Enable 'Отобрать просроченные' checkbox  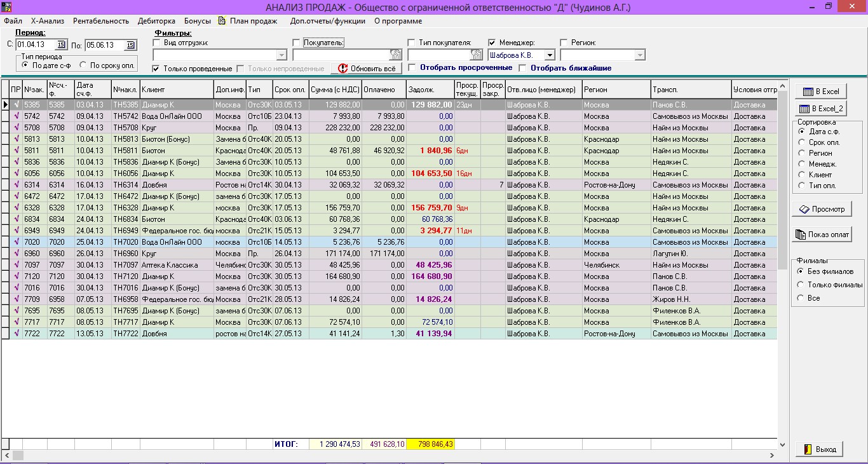click(x=412, y=67)
